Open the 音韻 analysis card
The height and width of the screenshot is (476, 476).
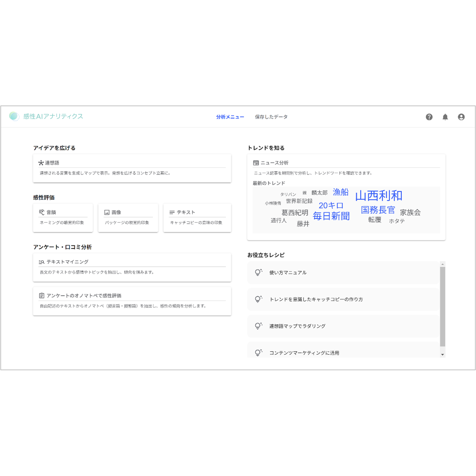63,218
